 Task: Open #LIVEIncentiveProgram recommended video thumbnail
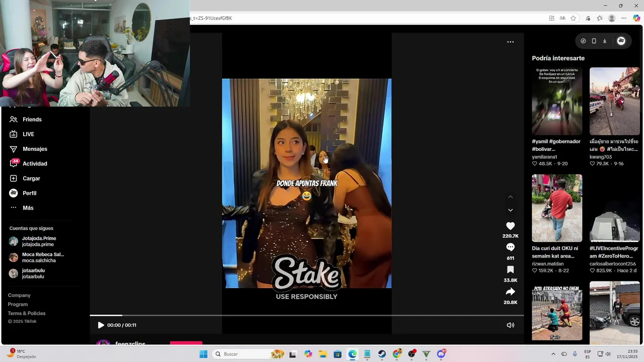pos(614,208)
